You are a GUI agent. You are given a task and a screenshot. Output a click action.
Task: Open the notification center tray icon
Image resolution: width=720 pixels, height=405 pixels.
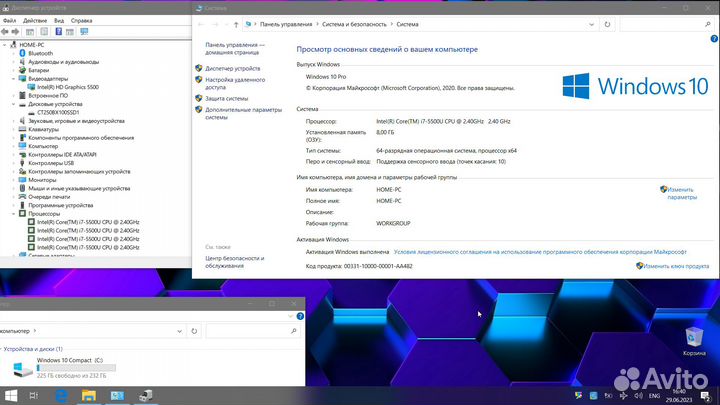click(706, 395)
